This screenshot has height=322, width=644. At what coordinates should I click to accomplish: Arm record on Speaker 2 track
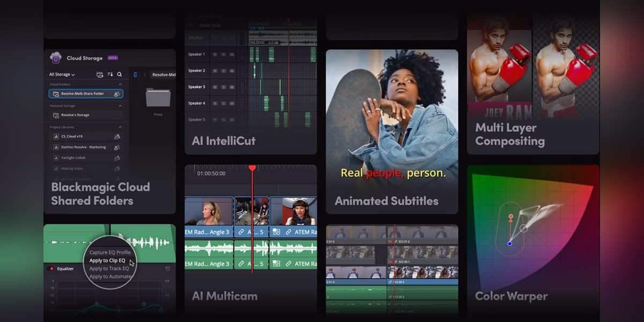tap(215, 71)
